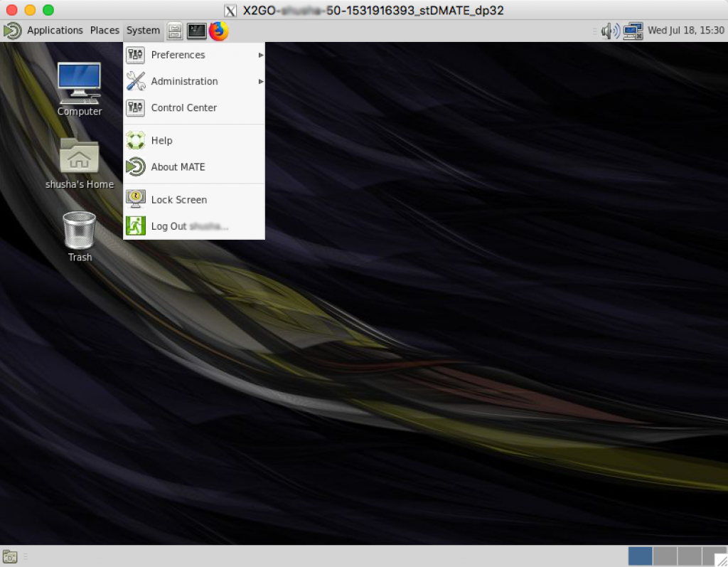
Task: Switch to the second workspace in the switcher
Action: 665,556
